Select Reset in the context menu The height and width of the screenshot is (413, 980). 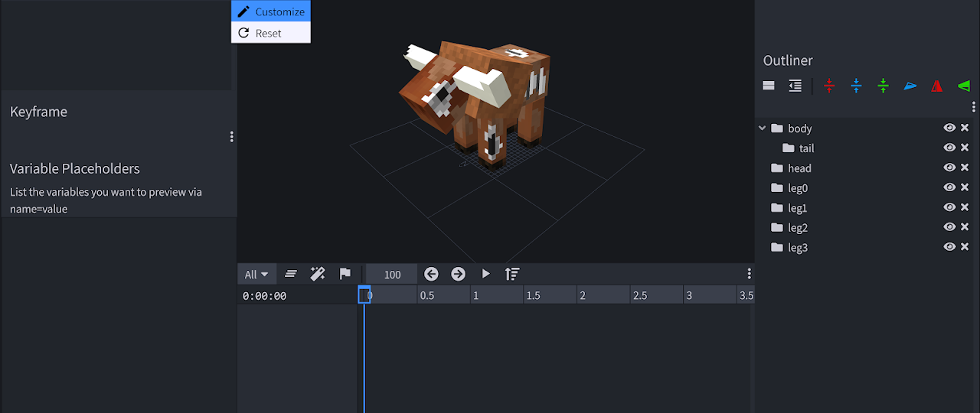pyautogui.click(x=271, y=33)
